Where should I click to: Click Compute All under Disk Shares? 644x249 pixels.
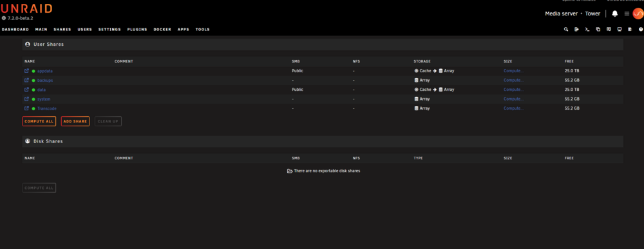(39, 188)
